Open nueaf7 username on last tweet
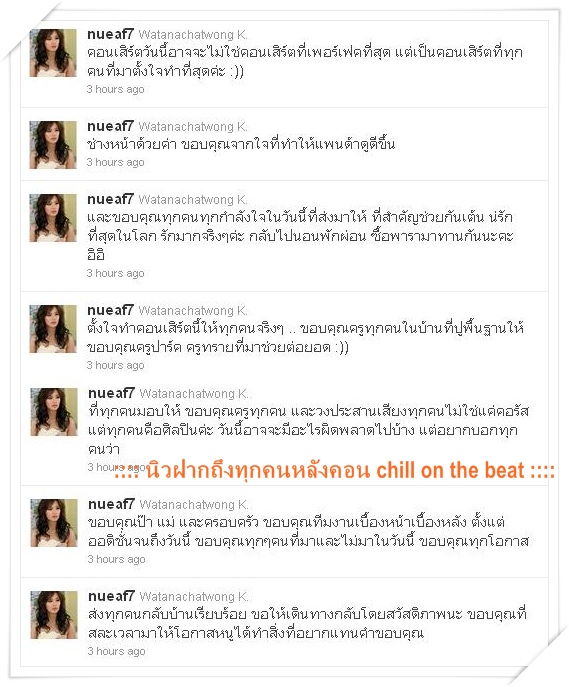 point(111,596)
